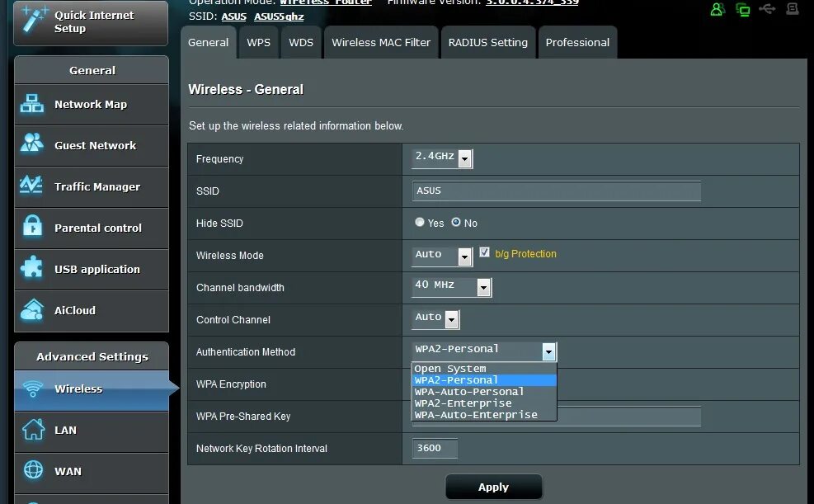Open USB application menu label
The width and height of the screenshot is (814, 504).
(x=97, y=270)
